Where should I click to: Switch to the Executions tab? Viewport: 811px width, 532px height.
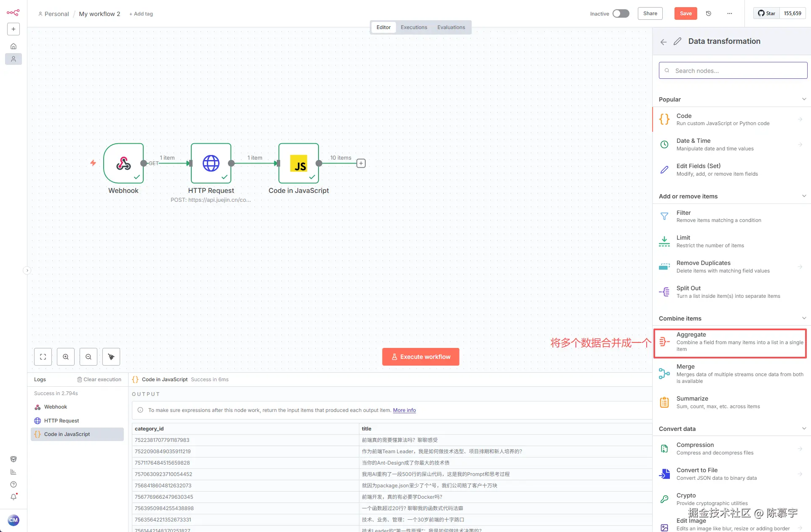click(414, 27)
